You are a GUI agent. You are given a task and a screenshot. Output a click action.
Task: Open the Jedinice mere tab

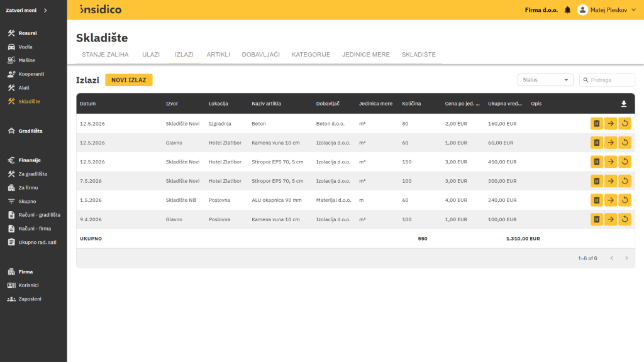pos(366,55)
